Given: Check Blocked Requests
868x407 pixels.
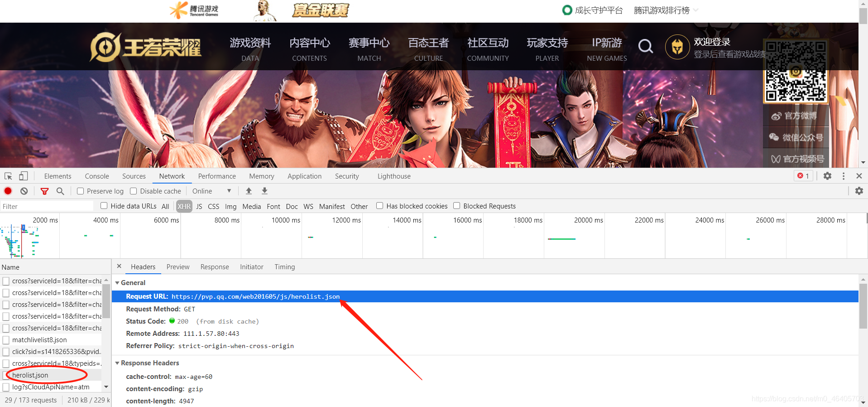Looking at the screenshot, I should click(x=457, y=206).
